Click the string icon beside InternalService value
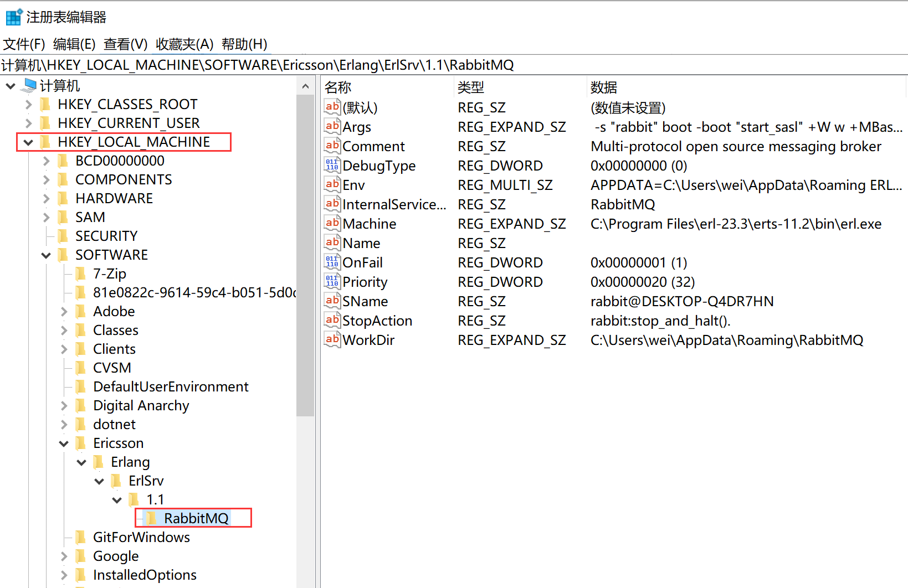Viewport: 908px width, 588px height. [x=332, y=204]
